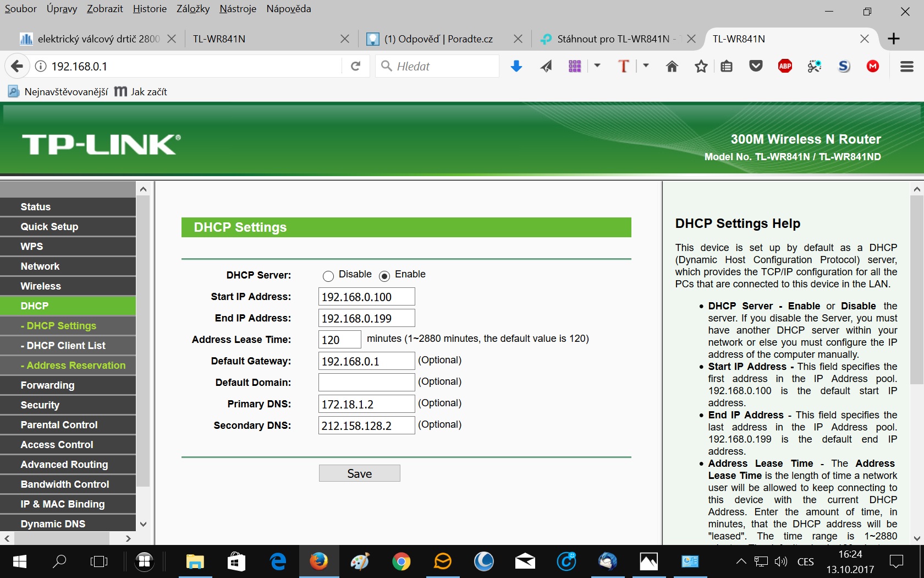The height and width of the screenshot is (578, 924).
Task: Expand the dropdown arrow beside the grid icon
Action: click(x=597, y=66)
